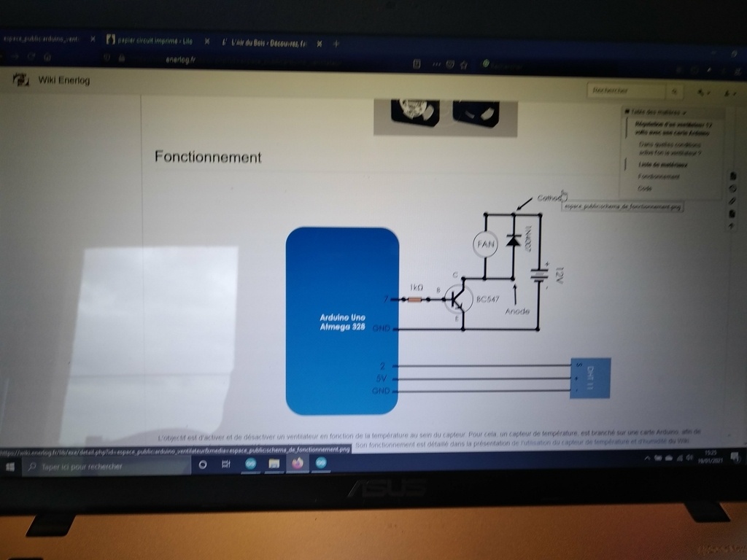Open the Windows notification center

[735, 457]
